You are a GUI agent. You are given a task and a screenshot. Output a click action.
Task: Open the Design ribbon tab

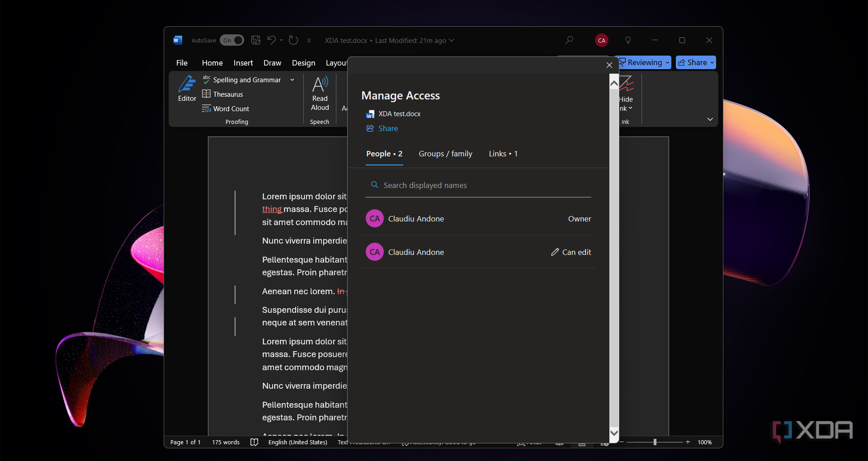point(303,63)
